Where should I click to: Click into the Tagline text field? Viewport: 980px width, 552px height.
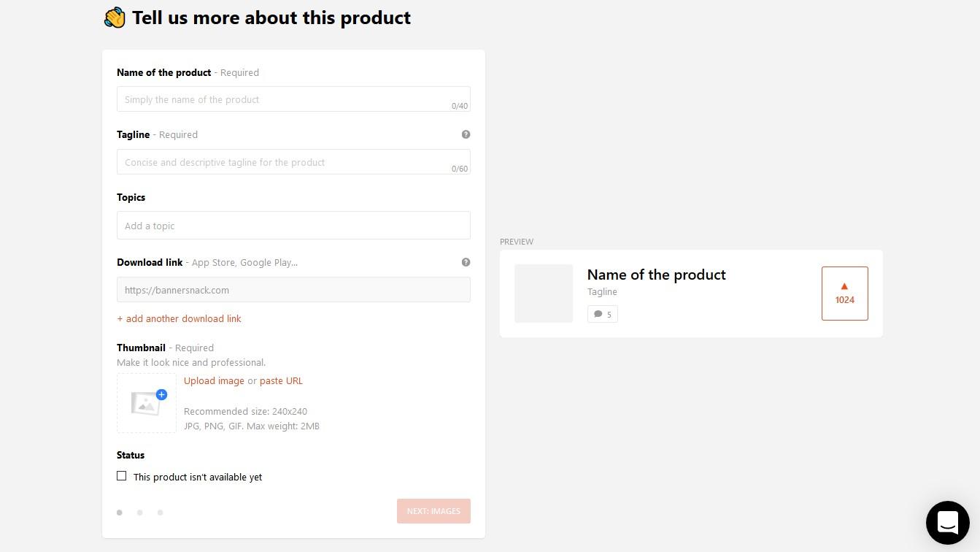[285, 162]
